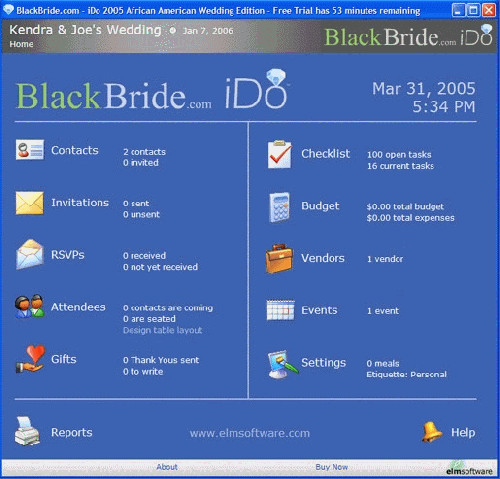Click the Buy Now link
Screen dimensions: 500x479
click(331, 467)
